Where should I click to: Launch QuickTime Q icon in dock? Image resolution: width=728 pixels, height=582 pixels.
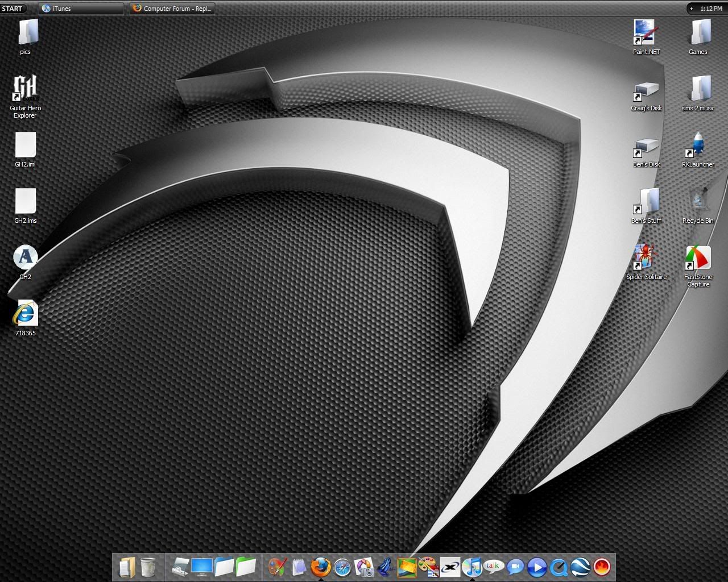[x=559, y=567]
